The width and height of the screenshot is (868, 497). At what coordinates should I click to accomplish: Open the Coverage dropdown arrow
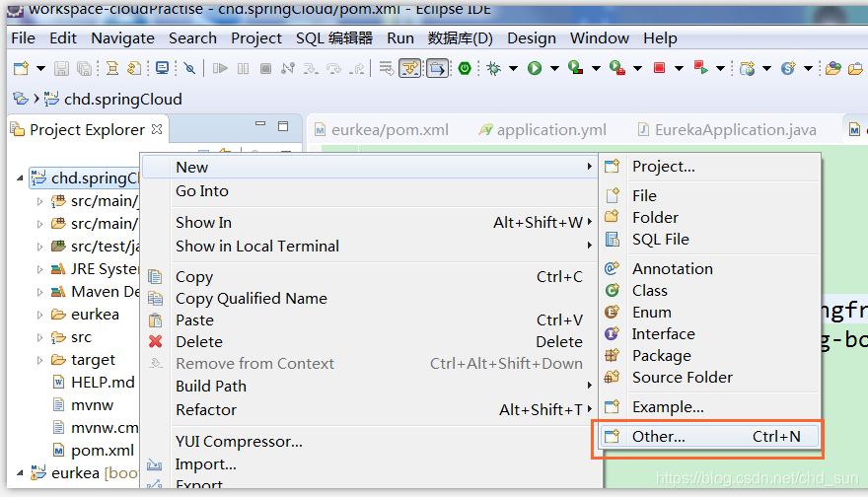[x=596, y=69]
